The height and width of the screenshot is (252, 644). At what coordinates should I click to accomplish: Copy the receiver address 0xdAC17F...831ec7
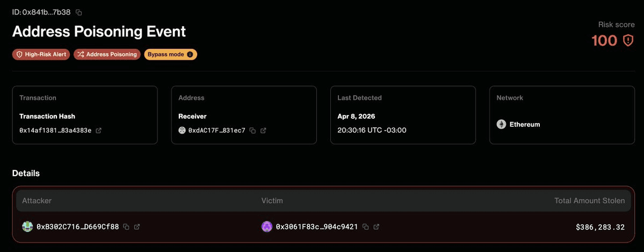(252, 131)
